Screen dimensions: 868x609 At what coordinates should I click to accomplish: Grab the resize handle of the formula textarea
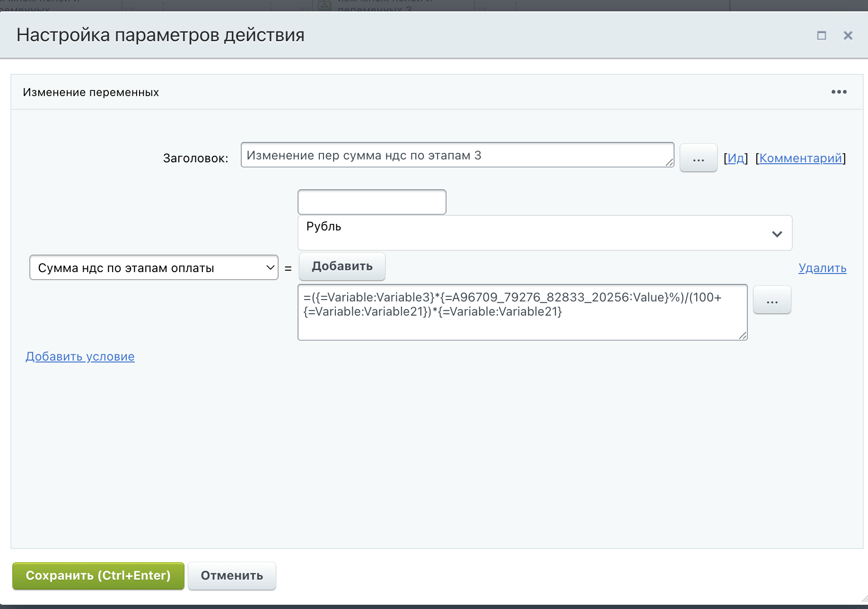743,335
